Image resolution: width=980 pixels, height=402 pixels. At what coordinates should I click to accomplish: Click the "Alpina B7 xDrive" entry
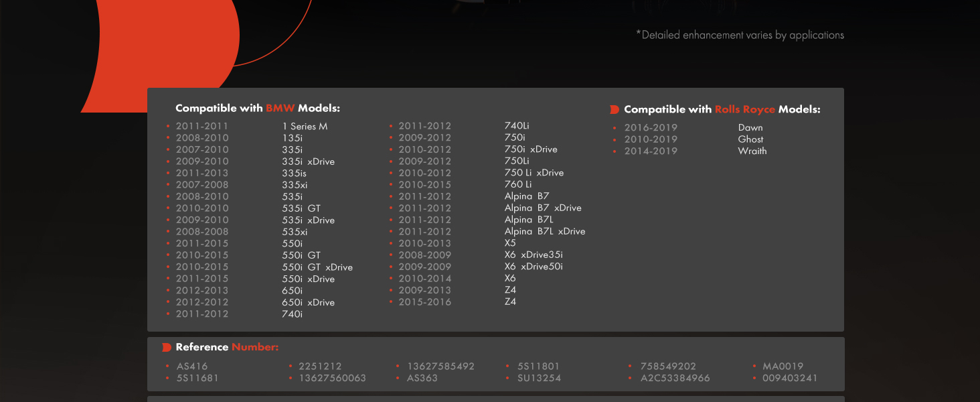(x=543, y=208)
